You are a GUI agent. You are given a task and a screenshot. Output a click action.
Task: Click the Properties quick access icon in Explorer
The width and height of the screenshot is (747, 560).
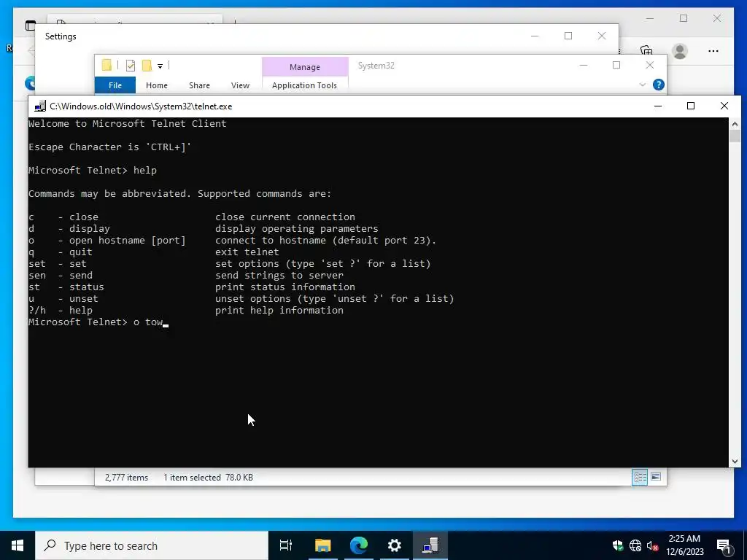(130, 66)
